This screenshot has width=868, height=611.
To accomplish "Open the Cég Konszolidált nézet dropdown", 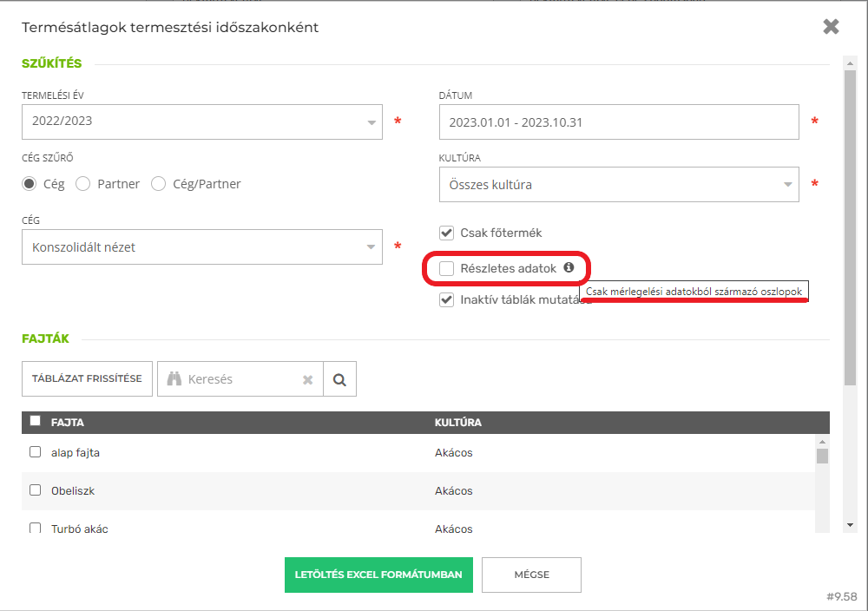I will point(201,247).
